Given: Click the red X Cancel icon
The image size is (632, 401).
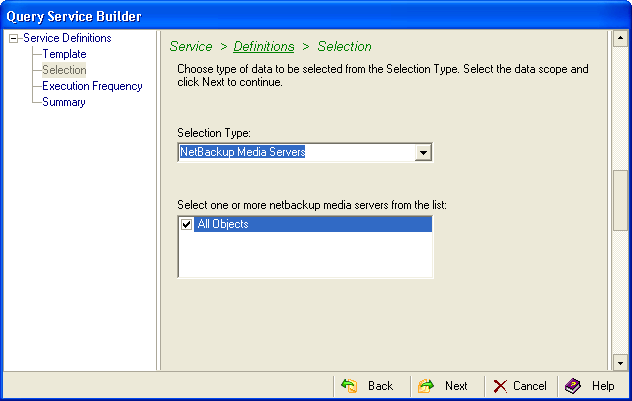Looking at the screenshot, I should 500,386.
